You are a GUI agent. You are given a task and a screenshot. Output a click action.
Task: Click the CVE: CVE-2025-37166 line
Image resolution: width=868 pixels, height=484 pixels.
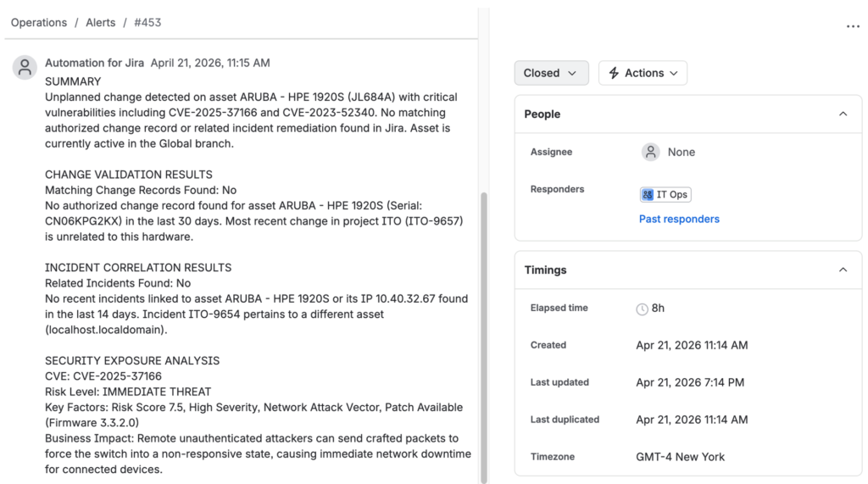[103, 376]
